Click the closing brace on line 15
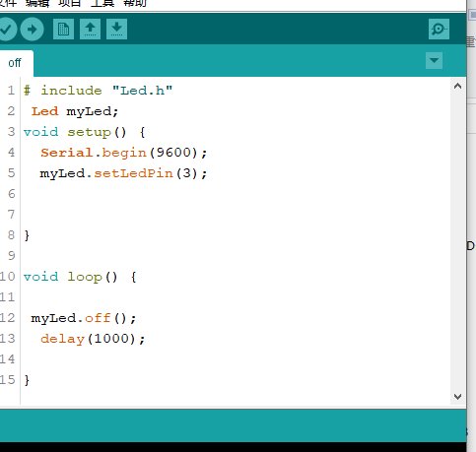This screenshot has height=452, width=476. (27, 380)
